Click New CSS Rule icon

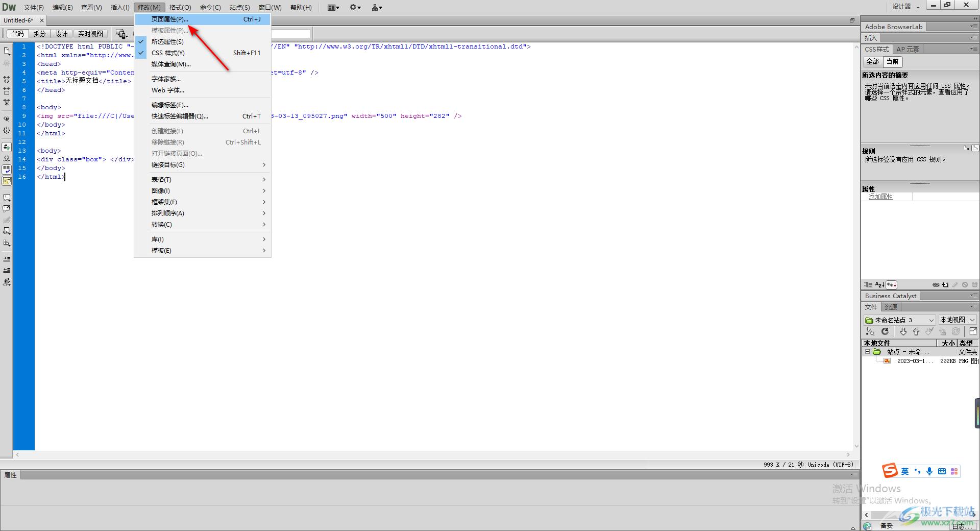pos(945,285)
